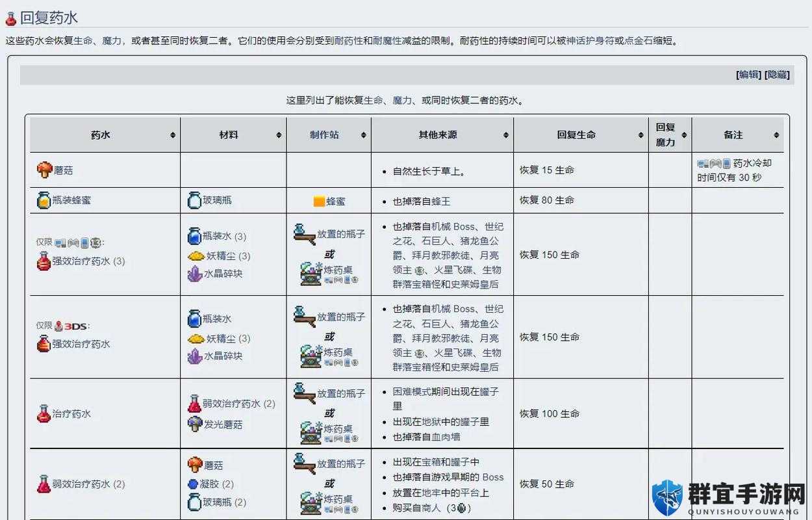The height and width of the screenshot is (520, 812).
Task: Click the glass bottle icon in honey row
Action: [x=194, y=200]
